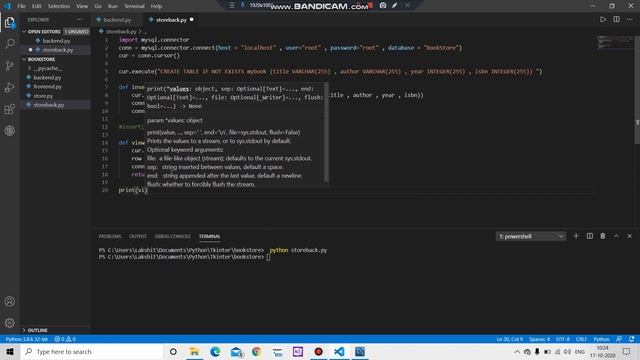Open the Run menu
Screen dimensions: 640x360
113,6
